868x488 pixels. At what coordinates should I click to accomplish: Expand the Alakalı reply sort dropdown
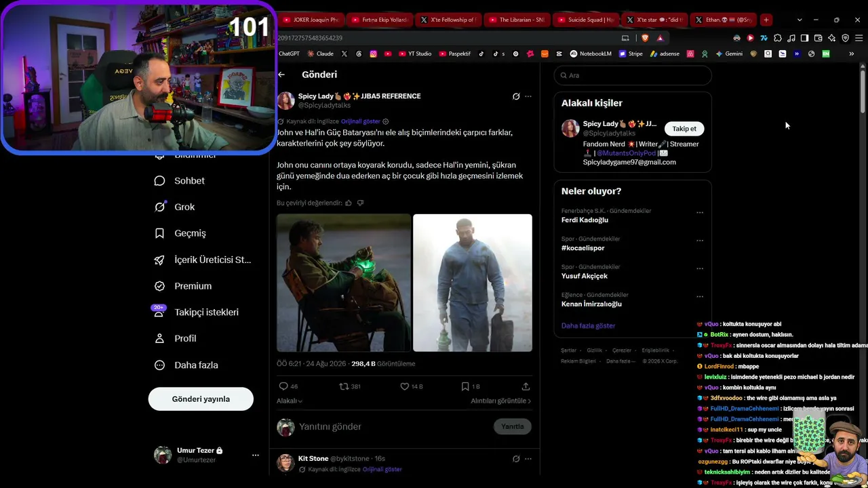point(290,401)
